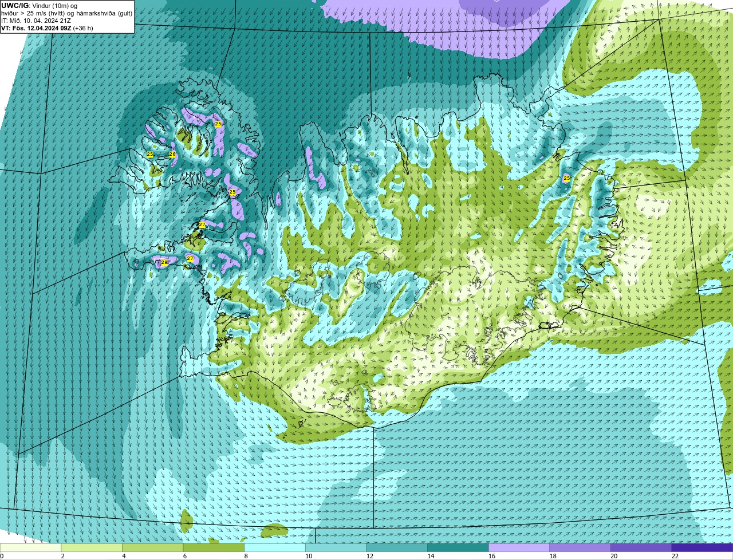733x560 pixels.
Task: Click the legend scale value "2"
Action: (x=63, y=556)
